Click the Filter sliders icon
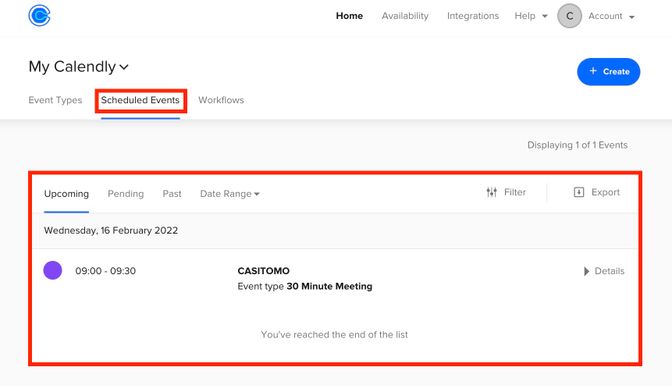The height and width of the screenshot is (386, 672). pos(492,192)
